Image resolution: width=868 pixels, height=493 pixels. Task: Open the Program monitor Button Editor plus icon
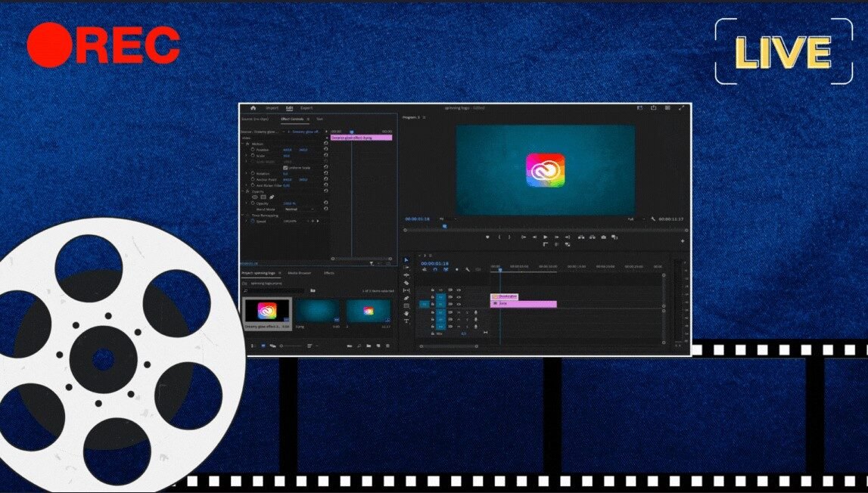click(x=682, y=241)
